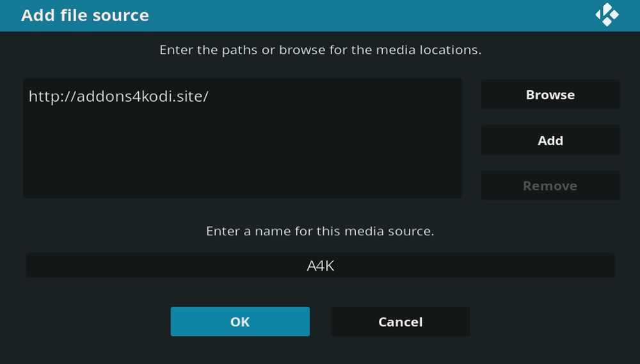Confirm the dialog with OK
Screen dimensions: 640x364
click(x=240, y=322)
